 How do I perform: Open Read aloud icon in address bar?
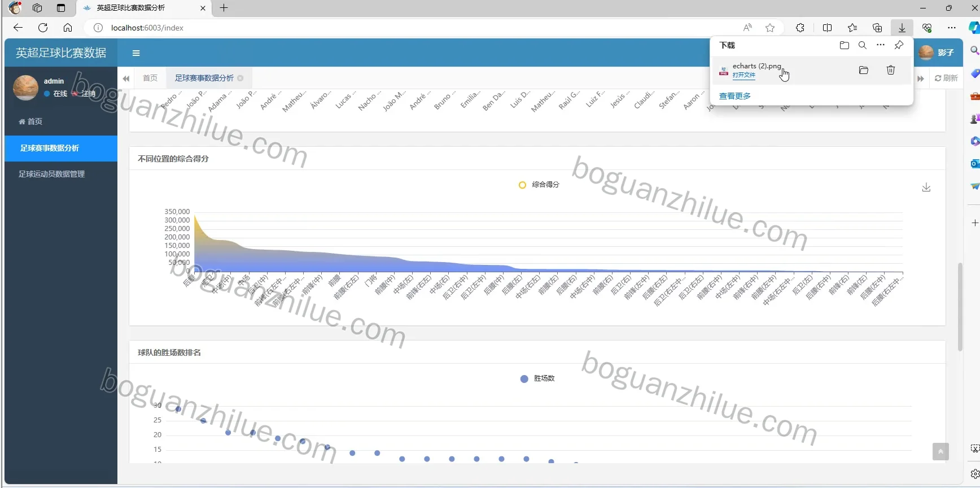747,28
